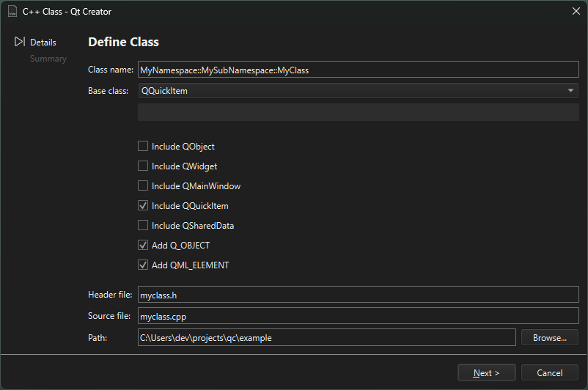Viewport: 588px width, 390px height.
Task: Check the Include QWidget option
Action: [x=143, y=166]
